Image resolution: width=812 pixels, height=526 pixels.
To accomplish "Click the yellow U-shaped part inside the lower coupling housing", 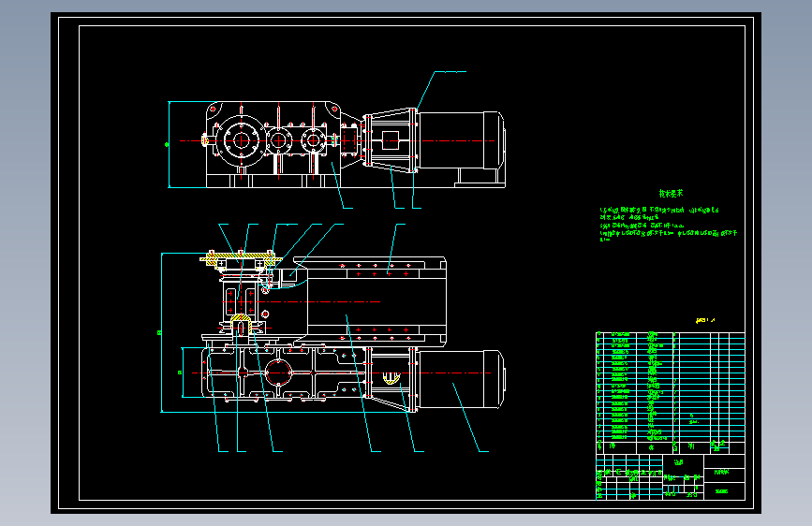I will 391,378.
